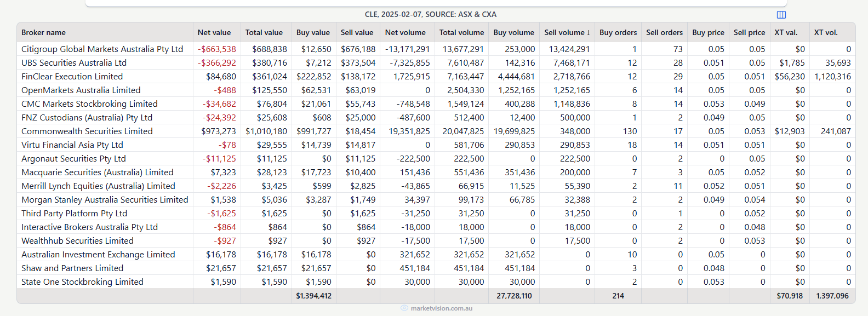The height and width of the screenshot is (316, 868).
Task: Sort by the XT vol. column header
Action: tap(826, 32)
